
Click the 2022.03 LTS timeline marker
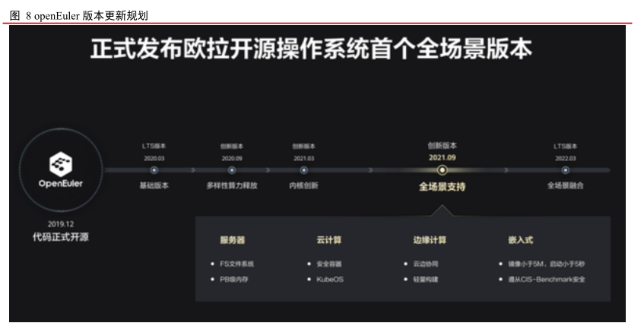tap(565, 170)
